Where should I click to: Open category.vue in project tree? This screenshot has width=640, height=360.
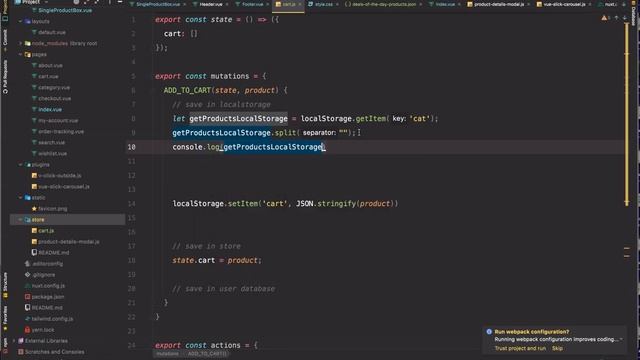pyautogui.click(x=54, y=87)
